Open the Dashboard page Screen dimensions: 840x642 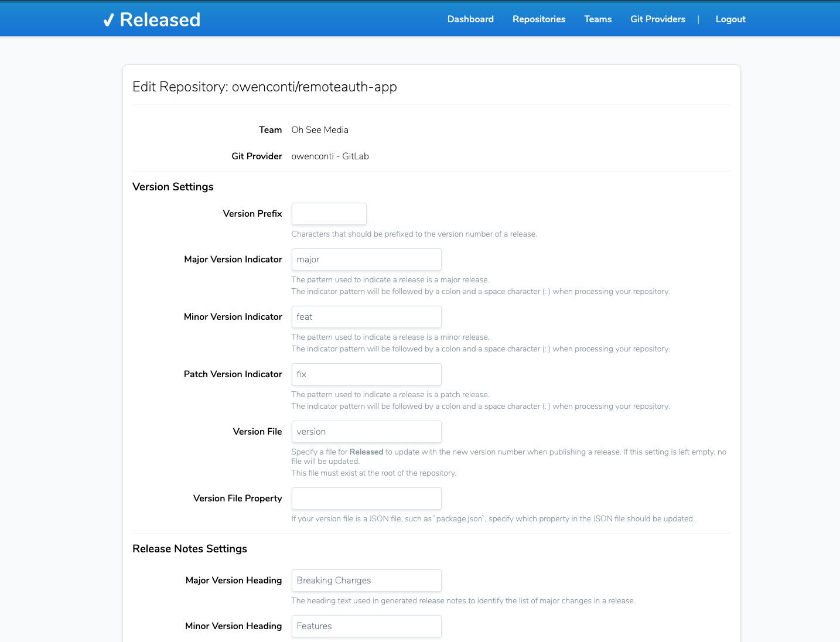(470, 19)
